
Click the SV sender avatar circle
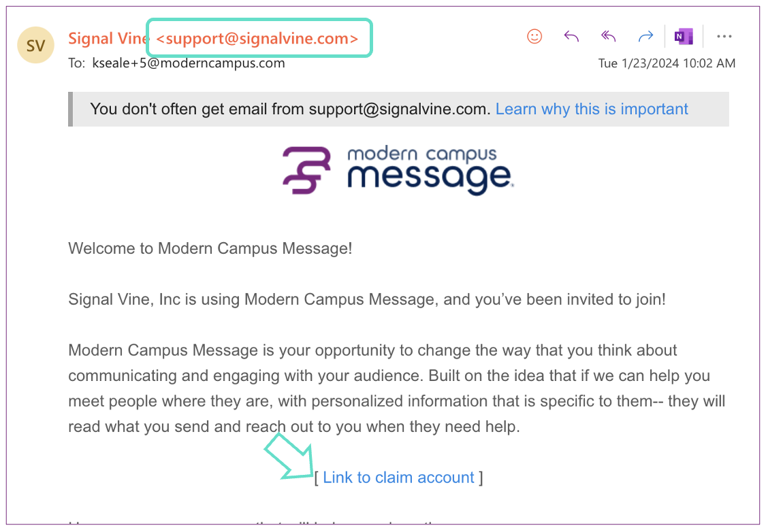pos(36,46)
